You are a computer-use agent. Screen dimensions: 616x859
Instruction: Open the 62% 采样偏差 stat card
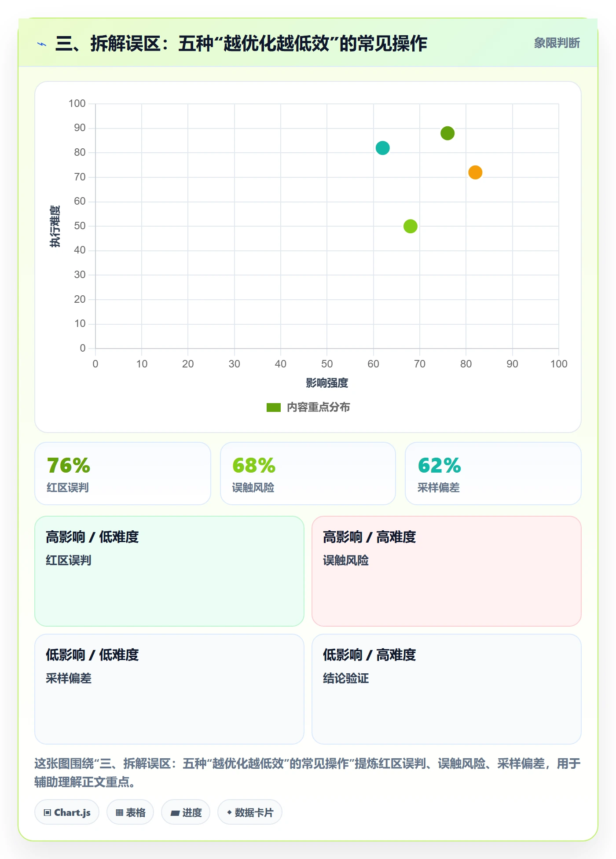(493, 474)
